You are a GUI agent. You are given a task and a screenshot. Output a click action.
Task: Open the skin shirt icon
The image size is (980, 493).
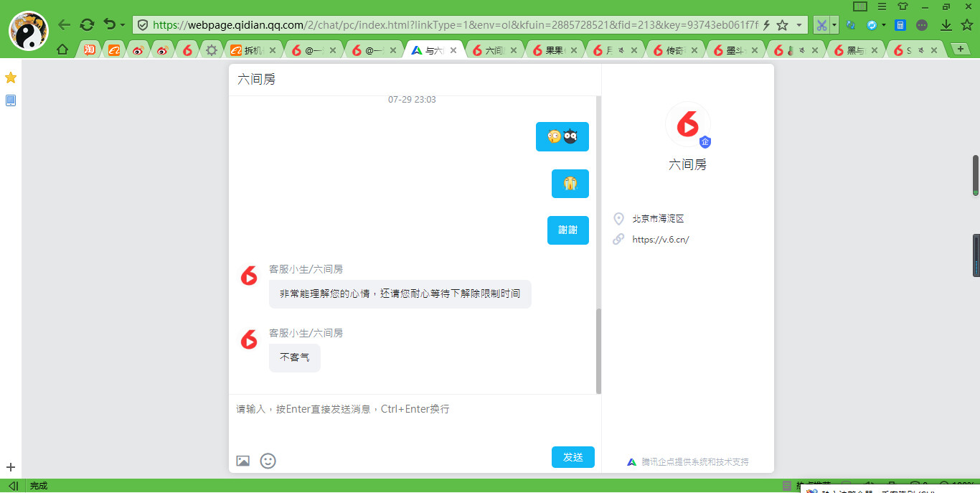pyautogui.click(x=903, y=6)
